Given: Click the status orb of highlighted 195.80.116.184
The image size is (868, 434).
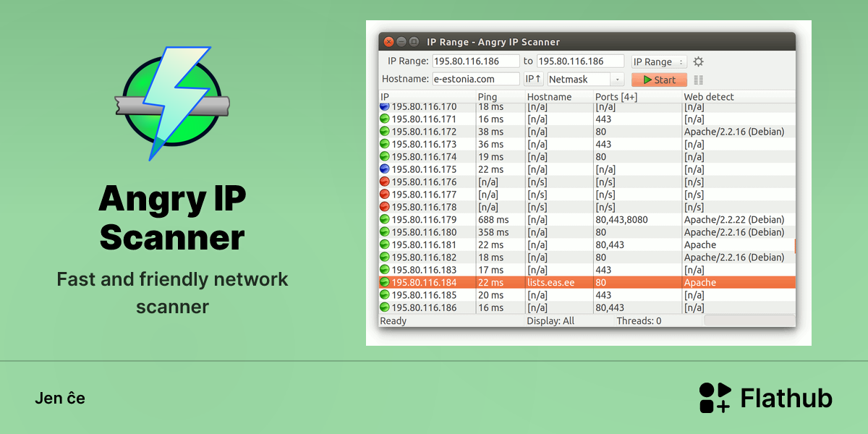Looking at the screenshot, I should (384, 282).
